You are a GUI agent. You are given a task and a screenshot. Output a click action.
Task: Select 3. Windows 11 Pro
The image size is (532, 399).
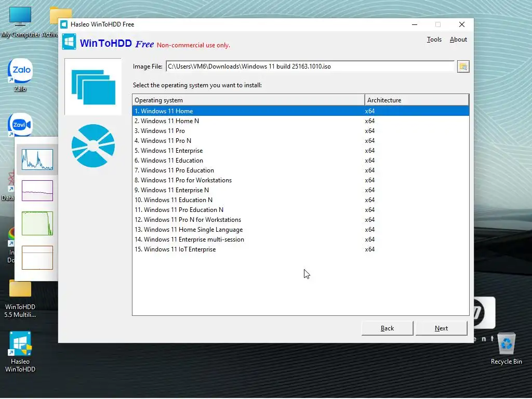click(301, 130)
